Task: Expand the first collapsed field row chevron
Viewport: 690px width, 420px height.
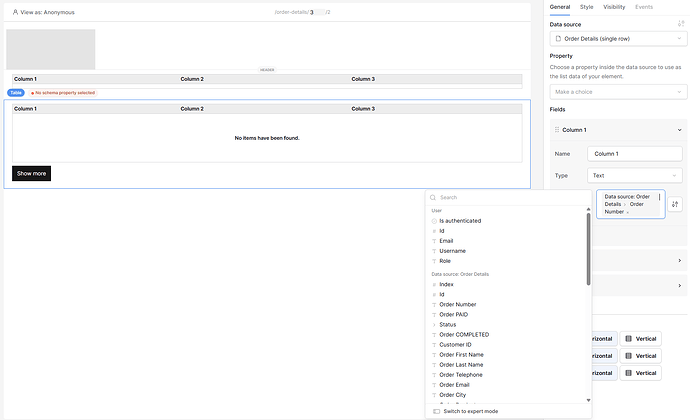Action: (680, 261)
